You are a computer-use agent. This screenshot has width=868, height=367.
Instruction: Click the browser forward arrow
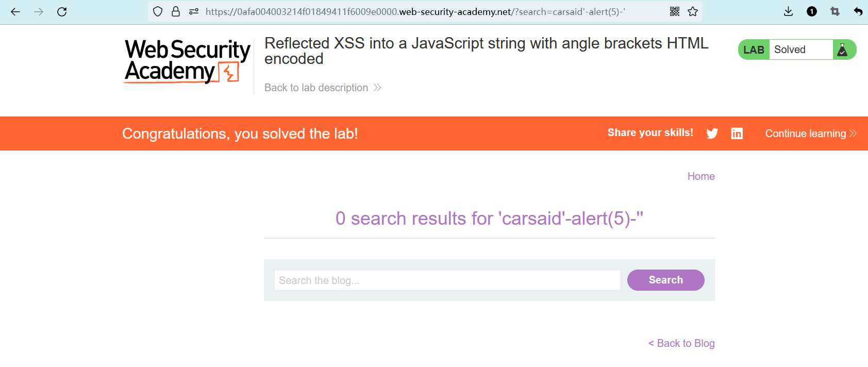tap(39, 12)
